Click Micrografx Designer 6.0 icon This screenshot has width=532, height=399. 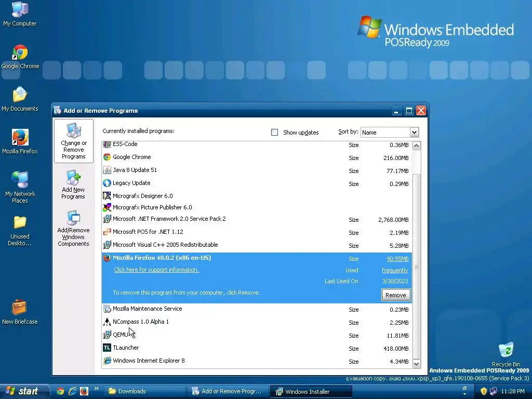pyautogui.click(x=107, y=196)
